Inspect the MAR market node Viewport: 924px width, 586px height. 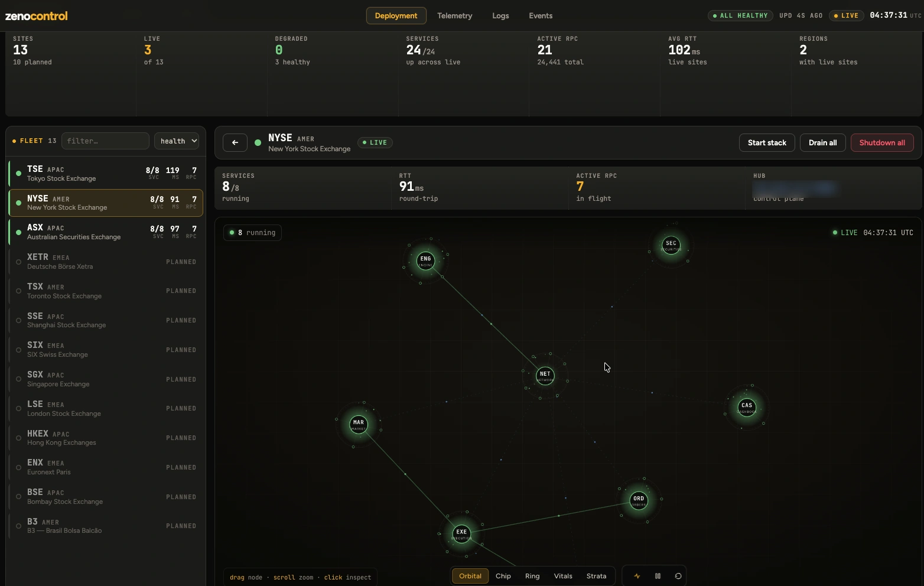tap(359, 424)
